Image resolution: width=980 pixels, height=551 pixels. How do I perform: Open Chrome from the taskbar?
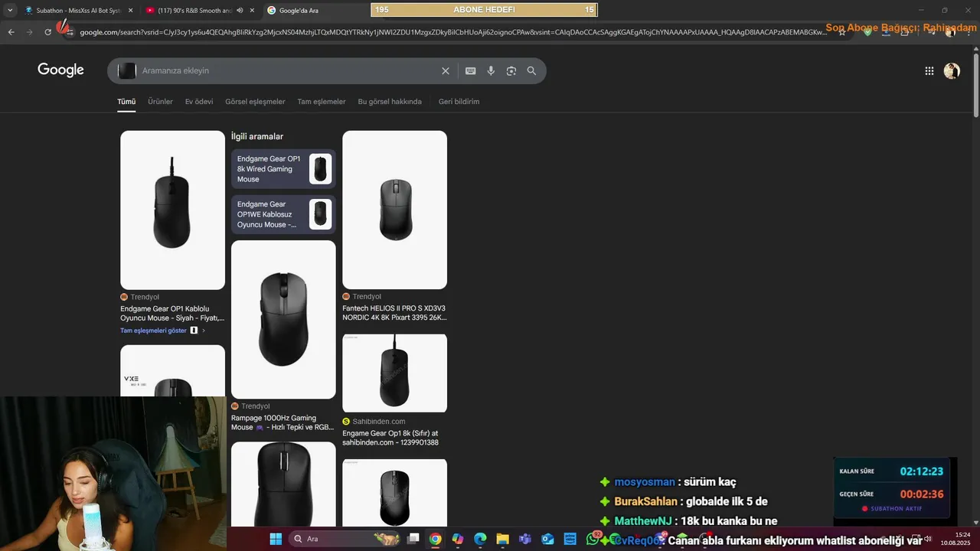click(436, 539)
